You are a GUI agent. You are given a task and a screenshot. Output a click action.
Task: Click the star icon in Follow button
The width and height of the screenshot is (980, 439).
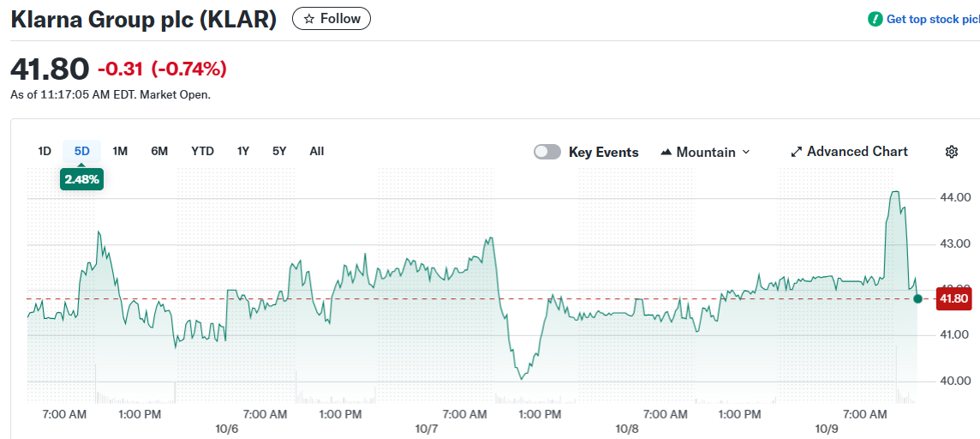(309, 19)
